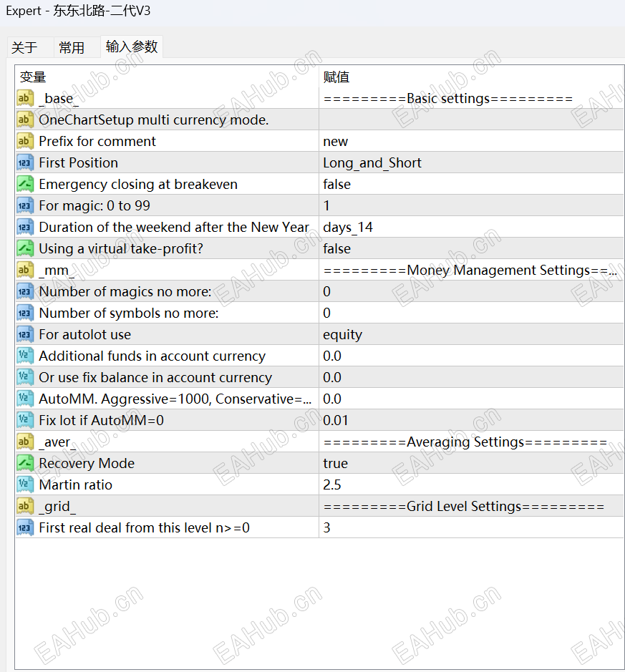Click the boolean icon beside Recovery Mode

pyautogui.click(x=25, y=463)
